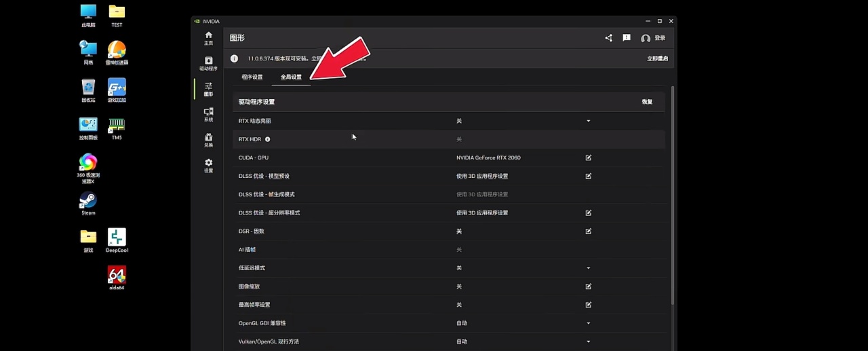868x351 pixels.
Task: Open the TM5 desktop shortcut
Action: click(117, 128)
